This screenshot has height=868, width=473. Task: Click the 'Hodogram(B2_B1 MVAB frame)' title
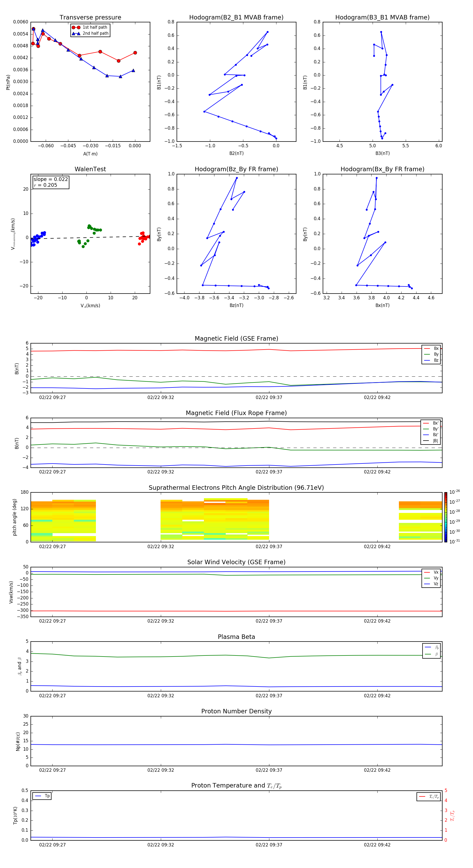[x=236, y=18]
